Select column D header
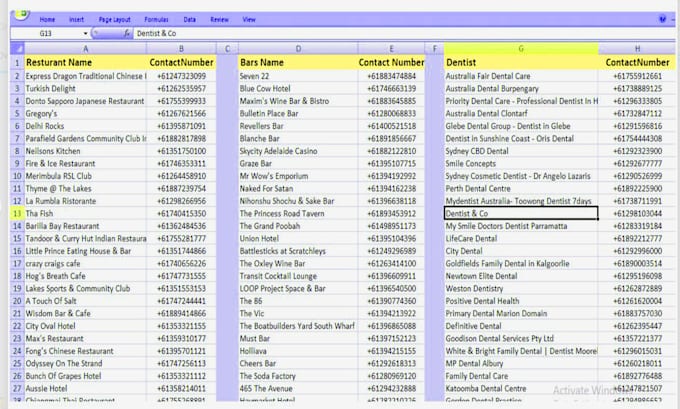 pos(298,49)
